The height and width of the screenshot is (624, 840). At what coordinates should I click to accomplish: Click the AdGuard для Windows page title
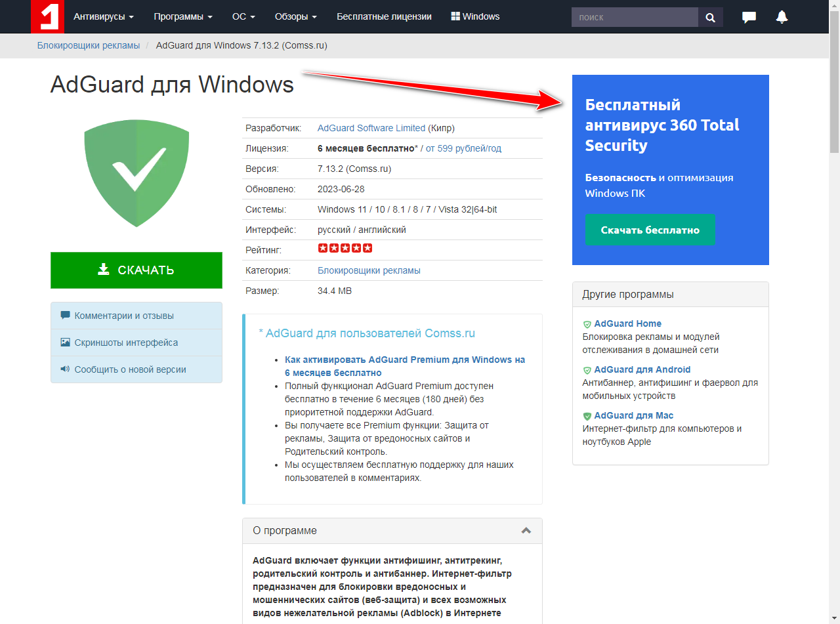pos(172,85)
